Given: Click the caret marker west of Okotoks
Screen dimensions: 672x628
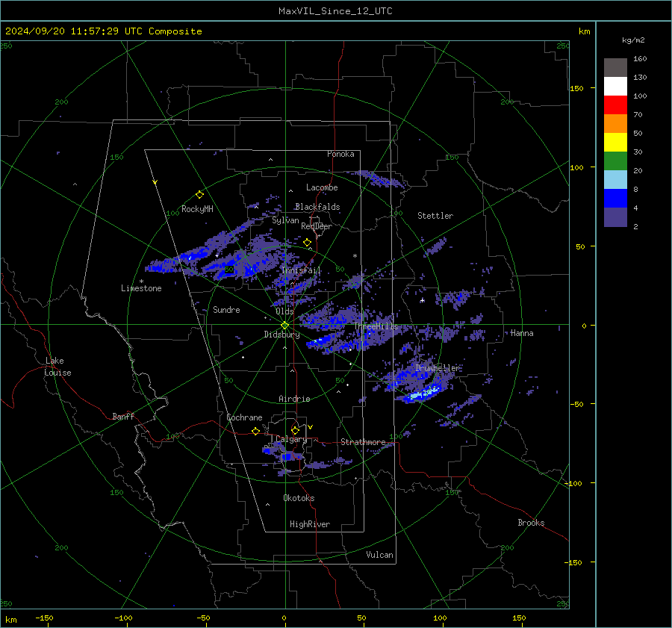Looking at the screenshot, I should click(x=267, y=505).
